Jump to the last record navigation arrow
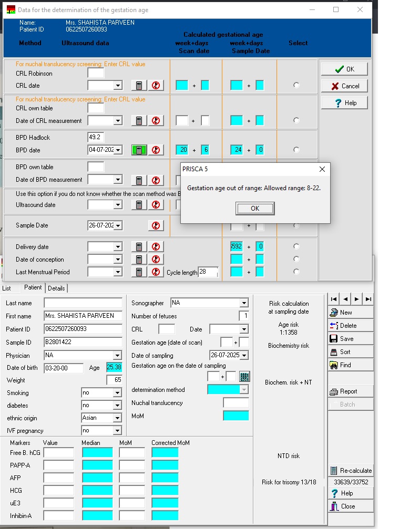Viewport: 420px width, 529px height. [x=368, y=299]
